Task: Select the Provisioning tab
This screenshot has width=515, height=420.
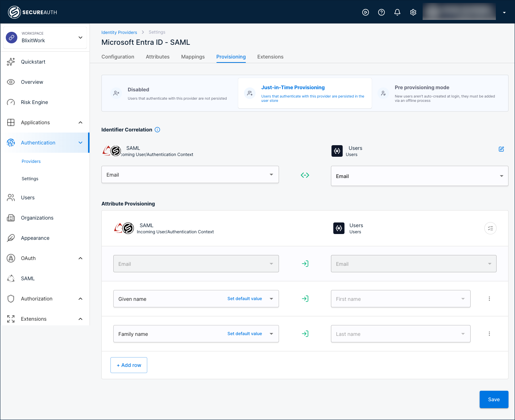Action: 231,57
